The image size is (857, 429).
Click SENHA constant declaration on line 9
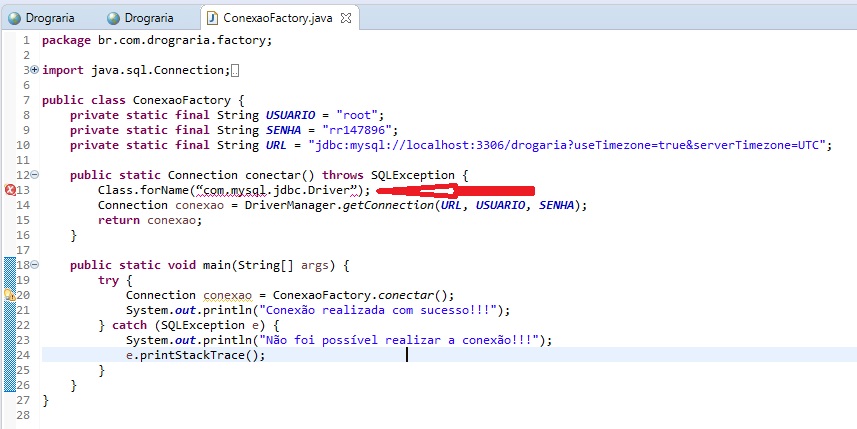point(283,130)
